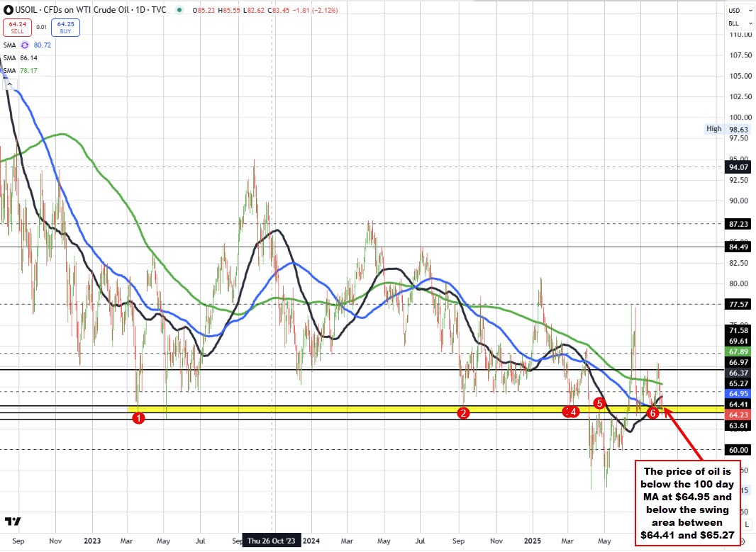Viewport: 756px width, 552px height.
Task: Select the red numbered marker 1 on the chart
Action: point(138,418)
